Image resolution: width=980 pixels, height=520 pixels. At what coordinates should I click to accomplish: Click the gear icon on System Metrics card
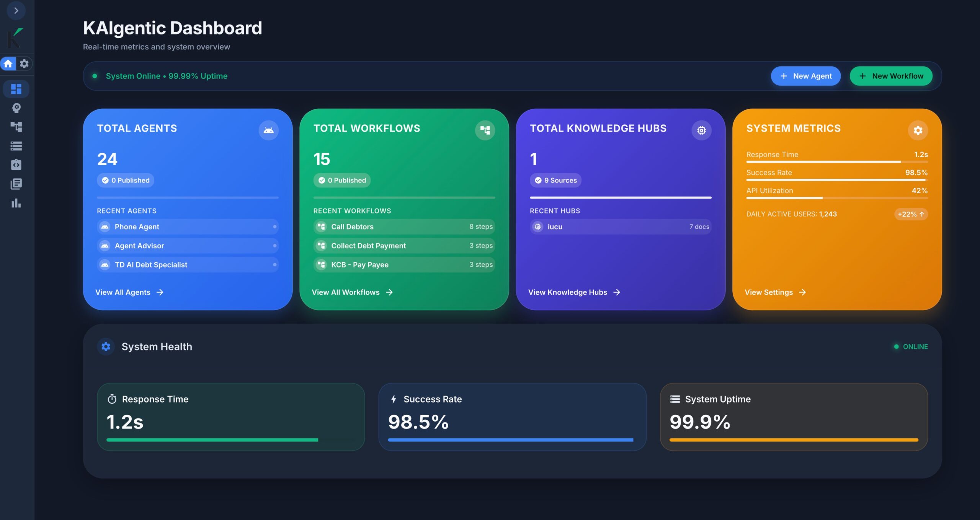pos(918,130)
